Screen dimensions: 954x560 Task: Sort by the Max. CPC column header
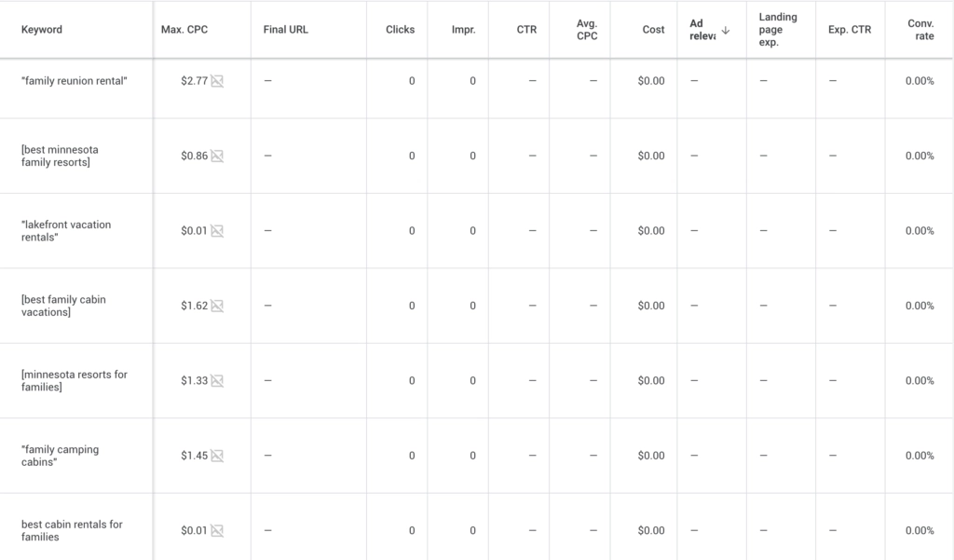[x=184, y=30]
